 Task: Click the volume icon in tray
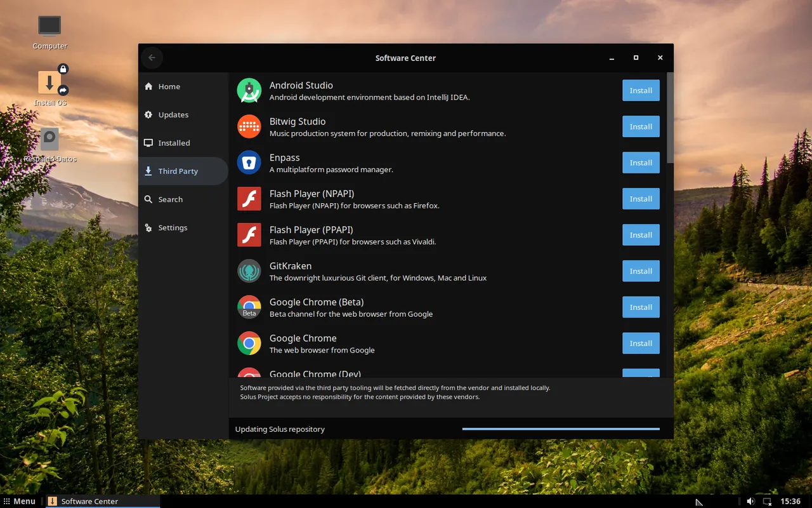750,501
